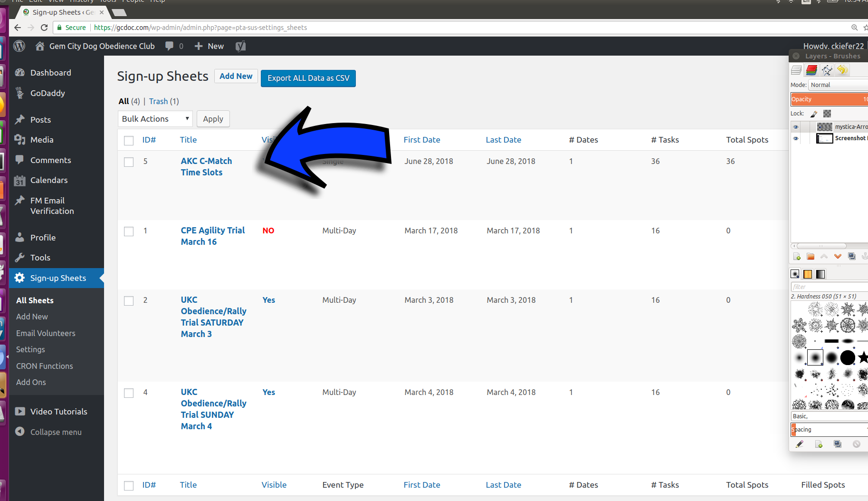This screenshot has width=868, height=501.
Task: Open the Undo History tab icon
Action: 842,70
